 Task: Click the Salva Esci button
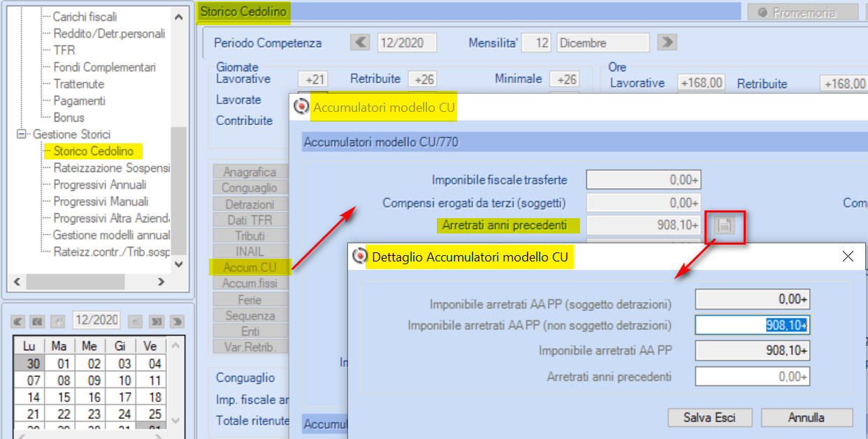tap(709, 417)
